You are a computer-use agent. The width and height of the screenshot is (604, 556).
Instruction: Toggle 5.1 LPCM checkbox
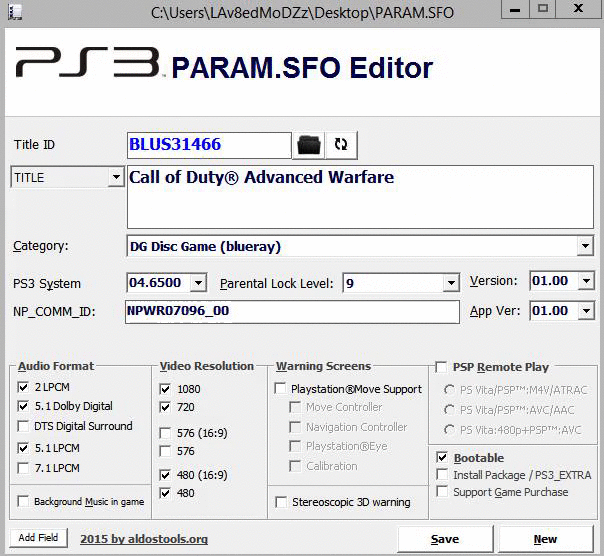pos(23,448)
